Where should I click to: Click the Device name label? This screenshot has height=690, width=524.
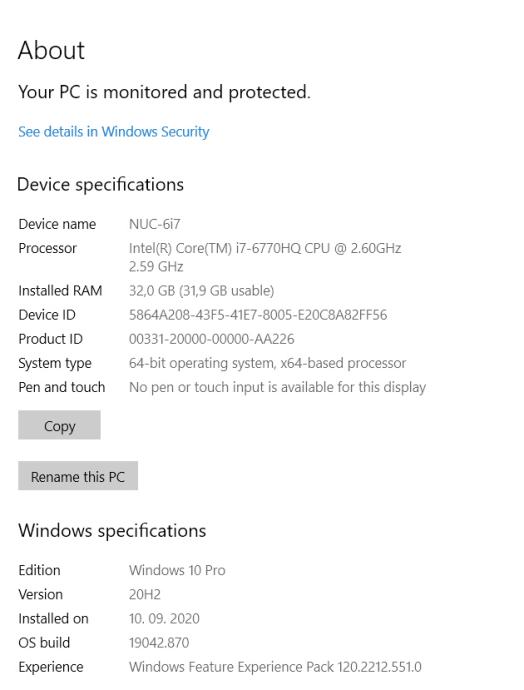[x=57, y=224]
